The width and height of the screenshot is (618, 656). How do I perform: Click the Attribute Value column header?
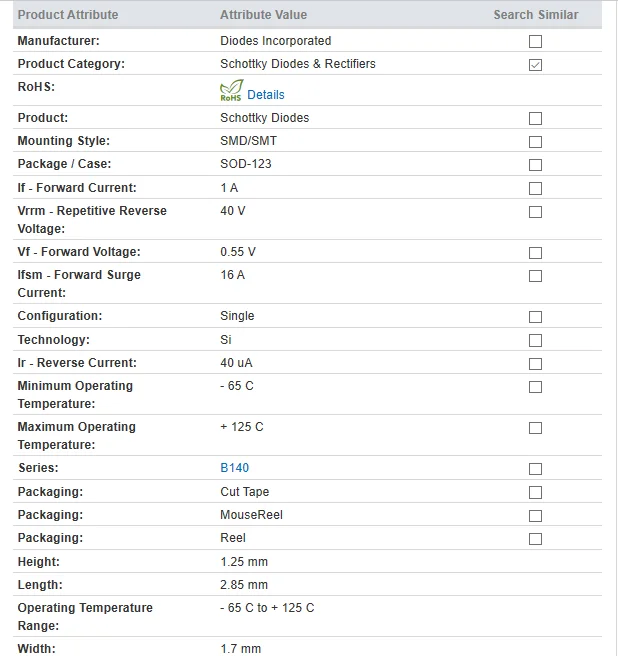[264, 15]
